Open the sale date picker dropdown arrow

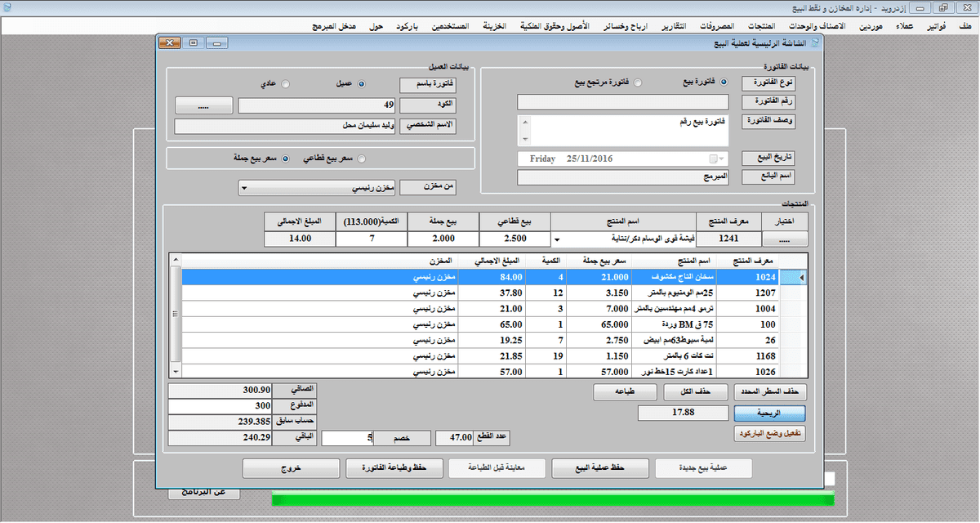tap(723, 159)
